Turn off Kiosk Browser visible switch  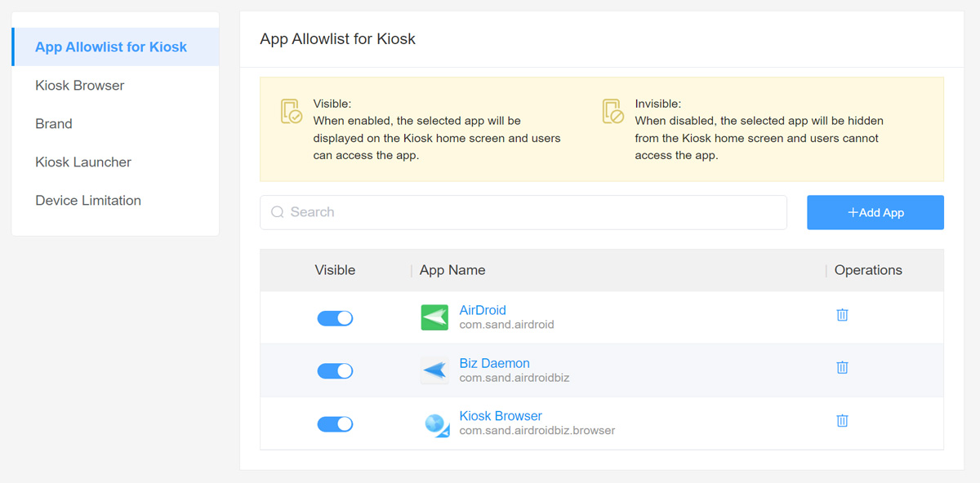coord(335,424)
